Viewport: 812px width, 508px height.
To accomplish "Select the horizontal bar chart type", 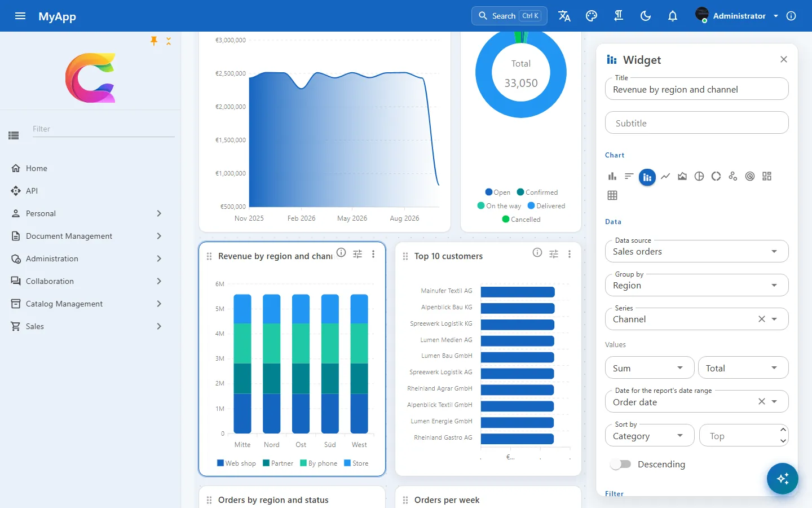I will [629, 177].
